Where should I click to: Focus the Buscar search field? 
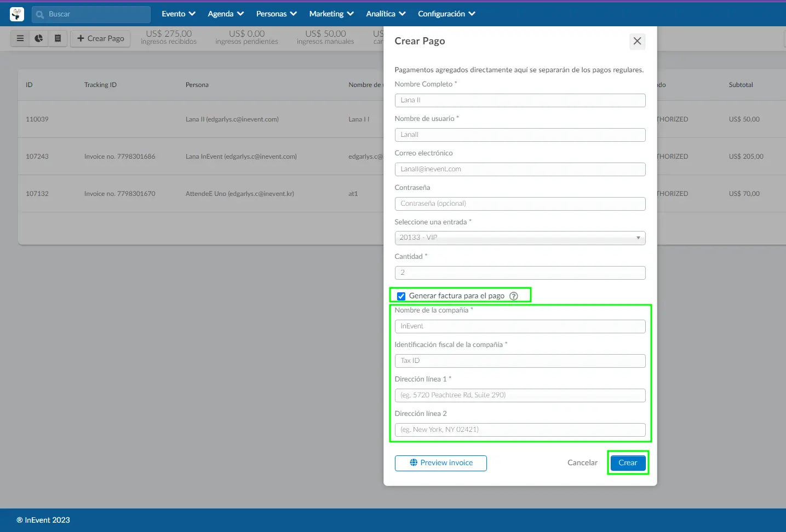(x=91, y=14)
